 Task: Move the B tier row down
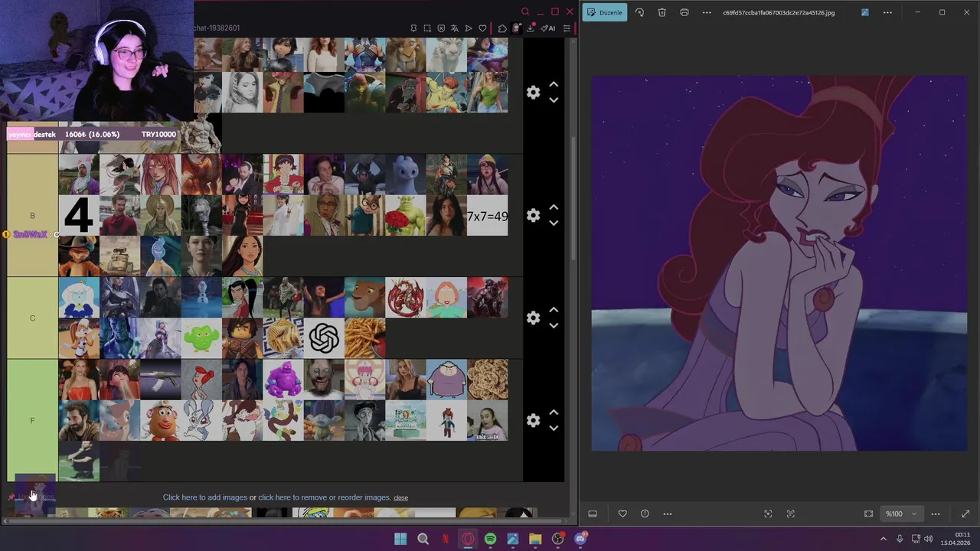554,223
